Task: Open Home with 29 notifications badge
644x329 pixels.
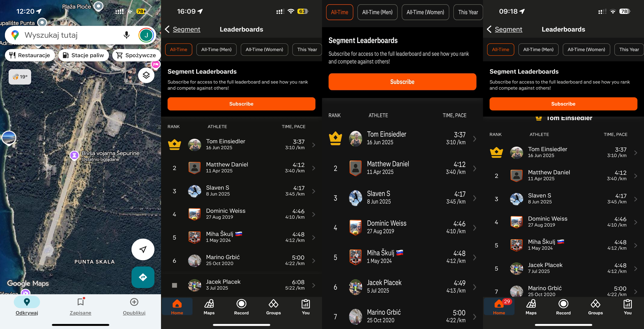Action: point(499,307)
